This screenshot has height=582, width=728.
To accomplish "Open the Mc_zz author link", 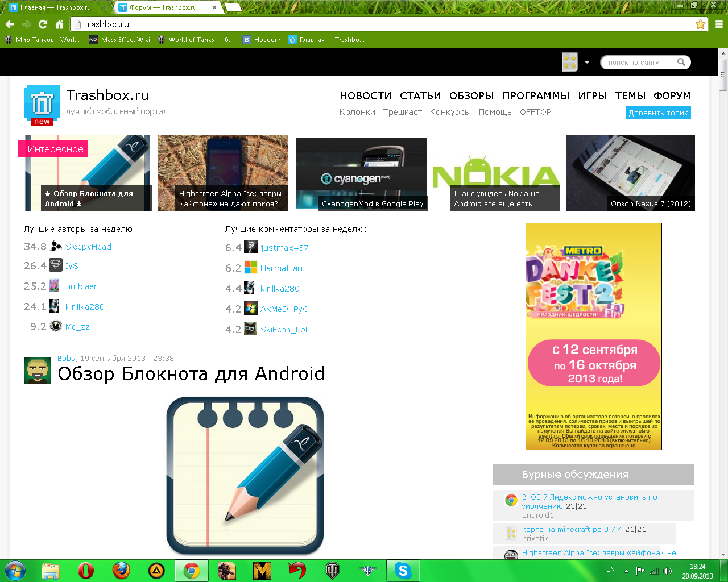I will coord(77,327).
